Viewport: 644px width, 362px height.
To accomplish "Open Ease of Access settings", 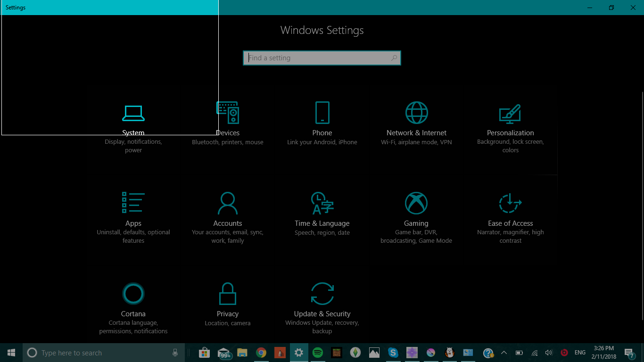I will [511, 212].
